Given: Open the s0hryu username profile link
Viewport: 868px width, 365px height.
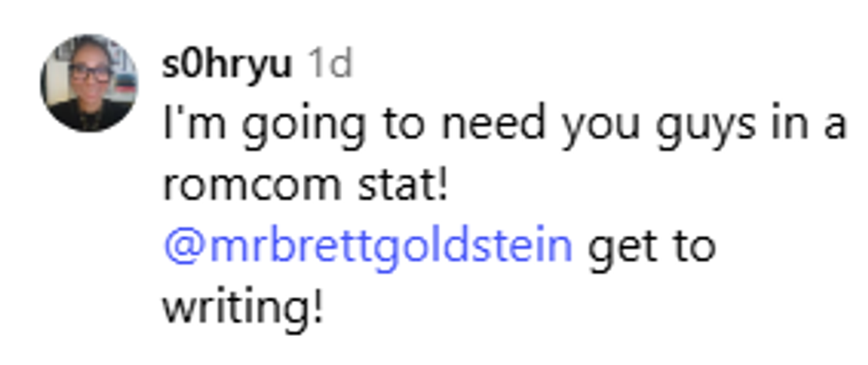Looking at the screenshot, I should [x=227, y=65].
